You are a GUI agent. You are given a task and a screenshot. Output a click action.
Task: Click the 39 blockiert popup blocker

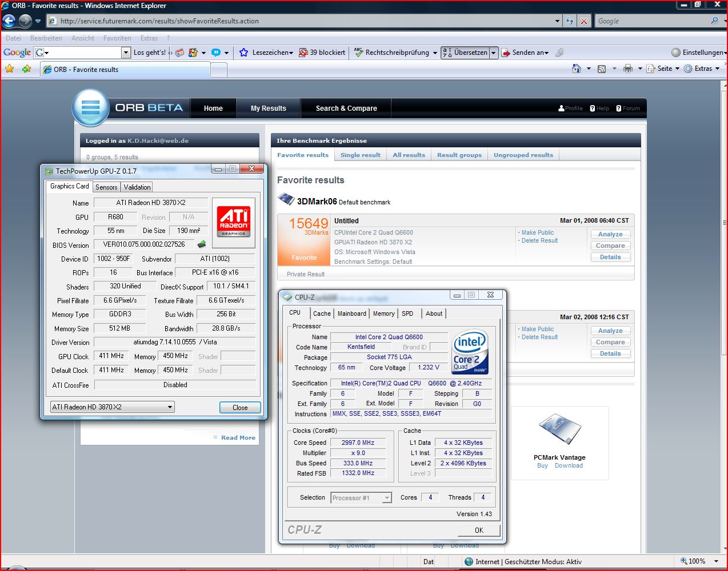[322, 53]
